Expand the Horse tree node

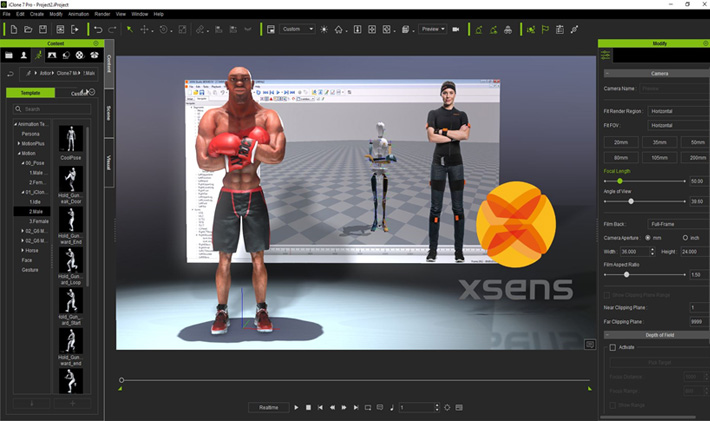pyautogui.click(x=23, y=250)
